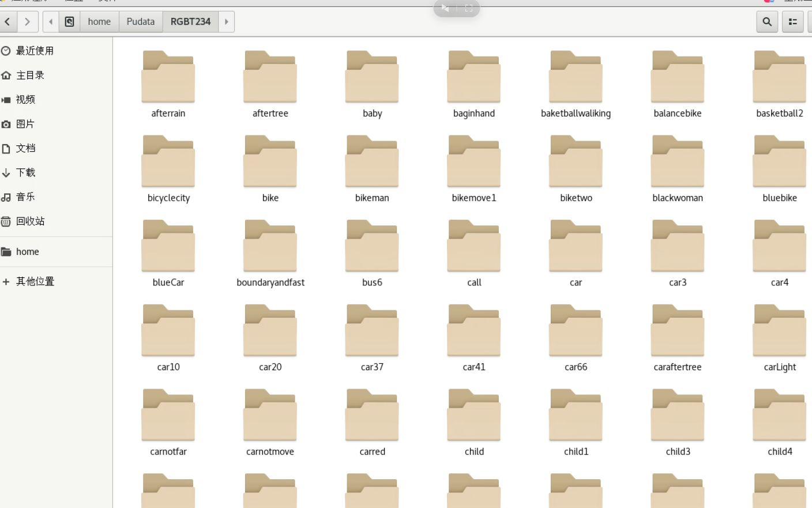Image resolution: width=812 pixels, height=508 pixels.
Task: Open 下载 folder in sidebar
Action: coord(56,172)
